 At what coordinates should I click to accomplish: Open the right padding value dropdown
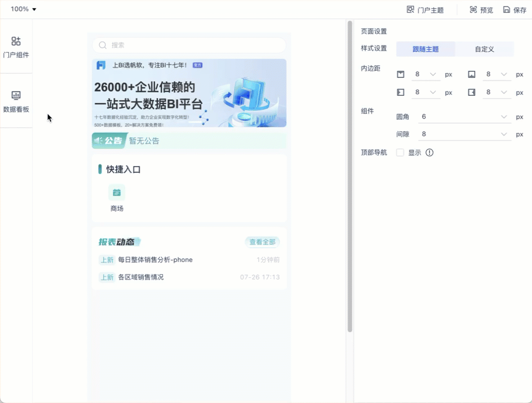[497, 92]
